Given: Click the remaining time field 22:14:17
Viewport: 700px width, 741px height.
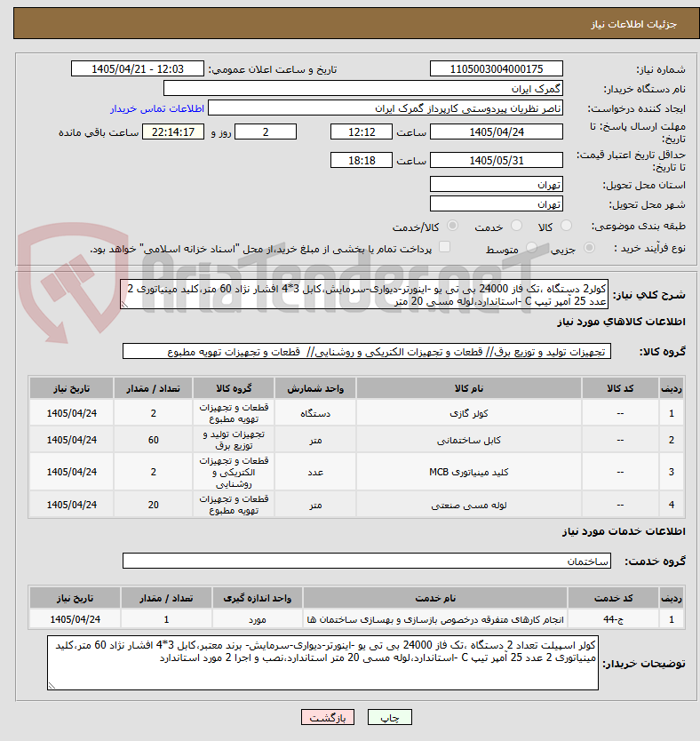Looking at the screenshot, I should point(173,131).
